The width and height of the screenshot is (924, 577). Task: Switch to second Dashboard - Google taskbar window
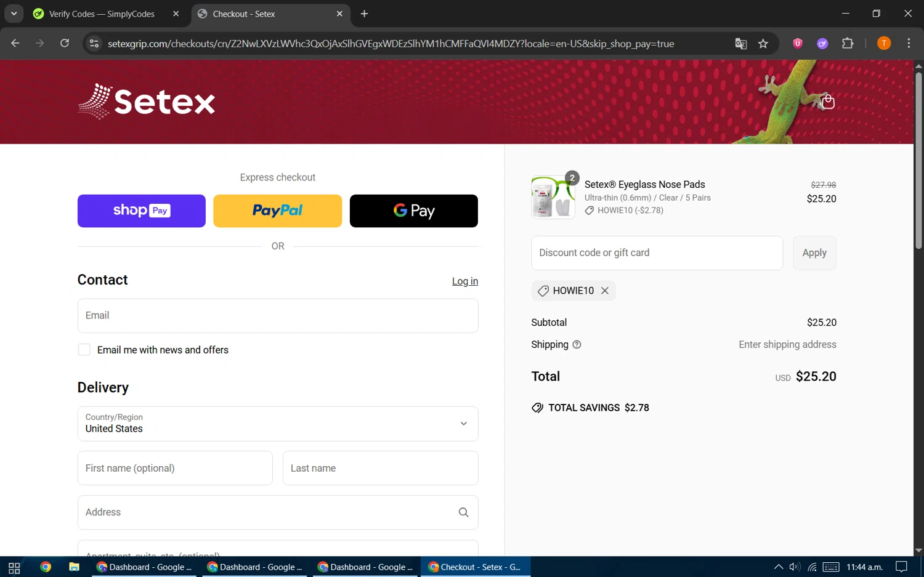(255, 567)
